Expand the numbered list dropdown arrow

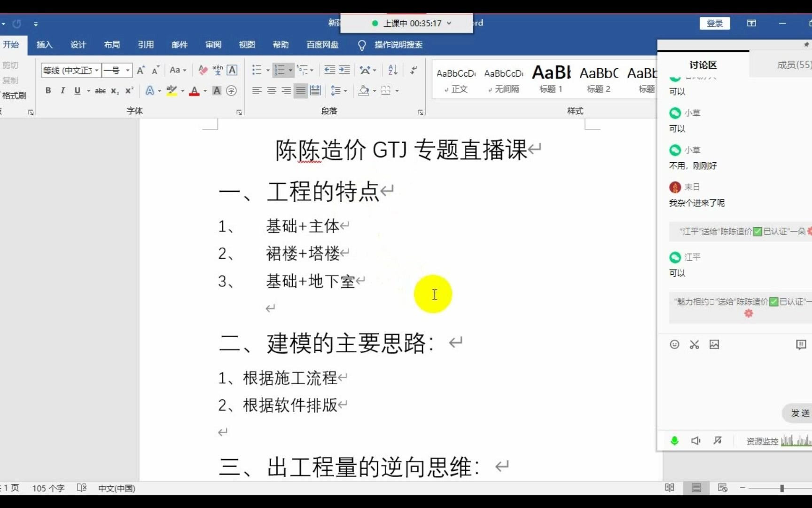290,70
